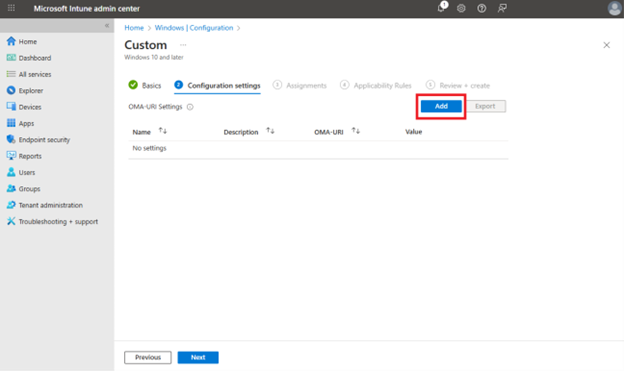Viewport: 624px width, 371px height.
Task: Click the Home icon in sidebar
Action: (11, 41)
